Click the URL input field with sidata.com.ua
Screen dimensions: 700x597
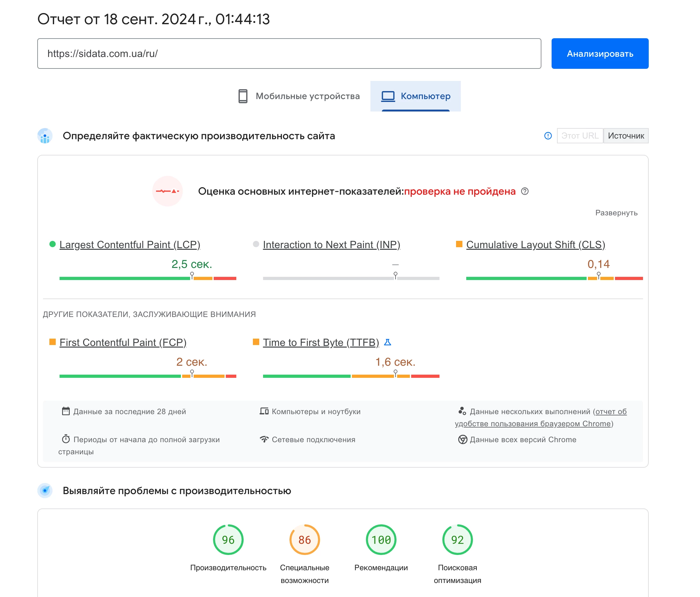tap(289, 54)
